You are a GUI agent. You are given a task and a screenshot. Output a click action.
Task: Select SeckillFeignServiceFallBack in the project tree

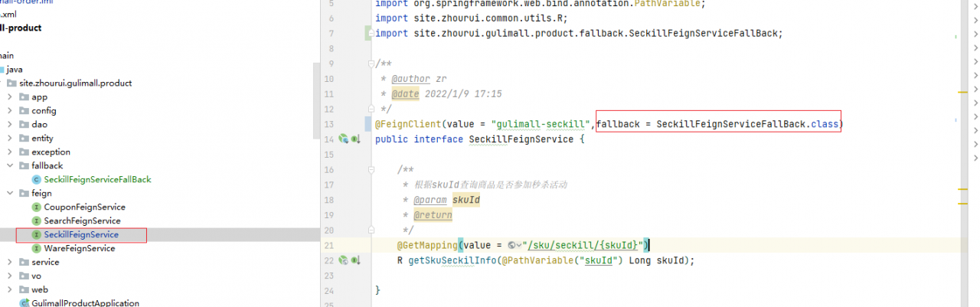pyautogui.click(x=97, y=179)
